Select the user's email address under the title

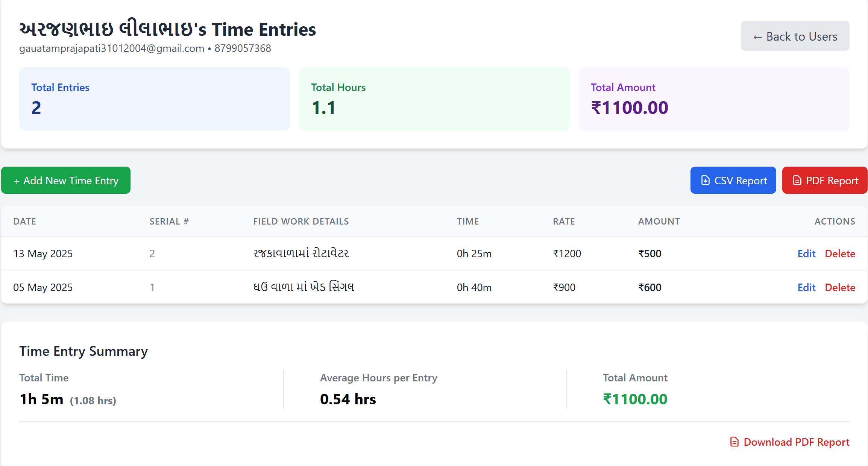[111, 48]
